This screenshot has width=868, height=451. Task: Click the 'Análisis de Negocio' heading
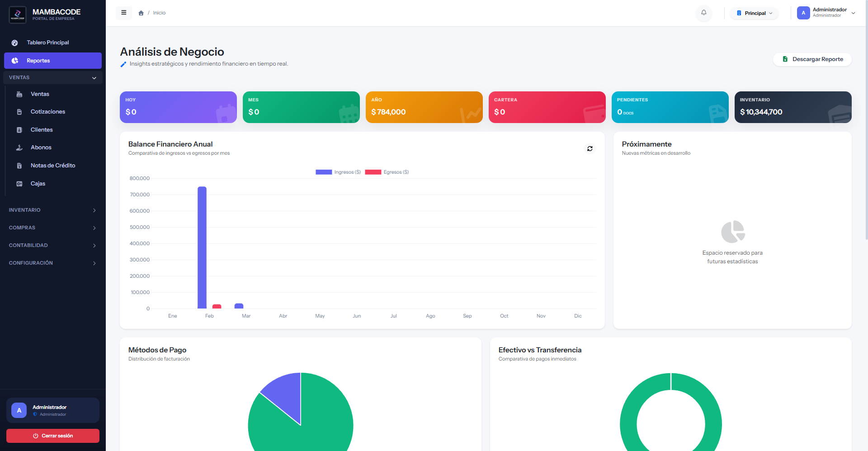pyautogui.click(x=172, y=52)
